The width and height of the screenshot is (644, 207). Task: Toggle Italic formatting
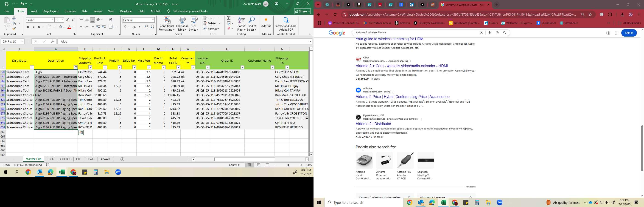34,27
